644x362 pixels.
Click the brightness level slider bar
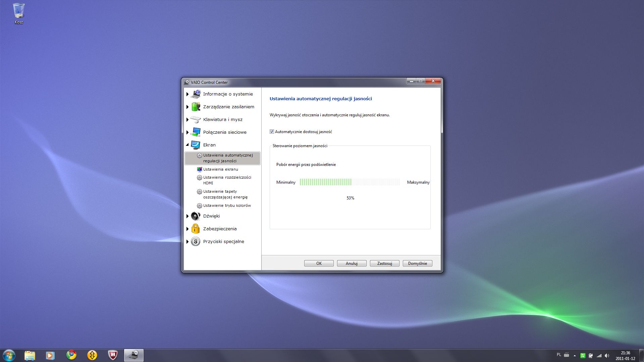pos(350,182)
